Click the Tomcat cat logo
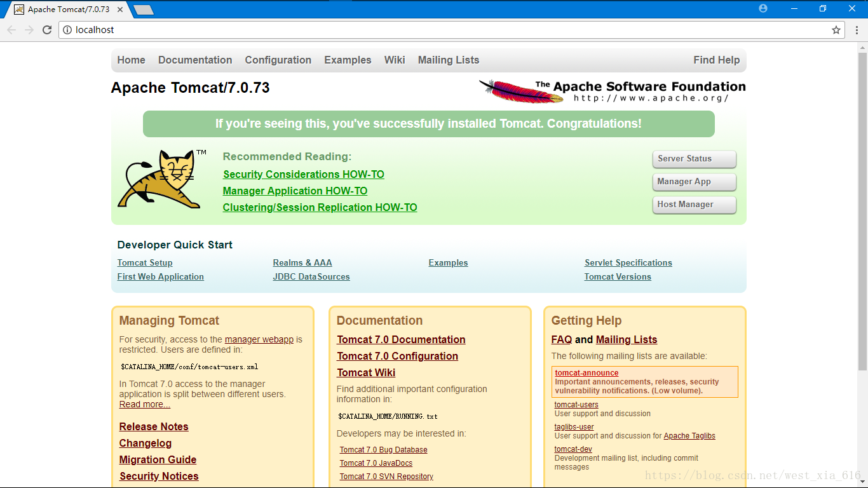Screen dimensions: 868x488 pos(162,179)
